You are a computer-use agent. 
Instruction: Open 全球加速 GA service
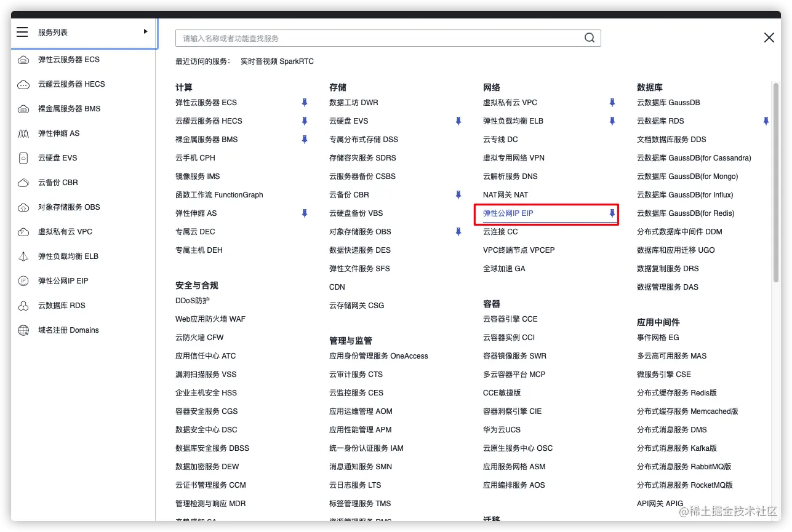click(504, 269)
